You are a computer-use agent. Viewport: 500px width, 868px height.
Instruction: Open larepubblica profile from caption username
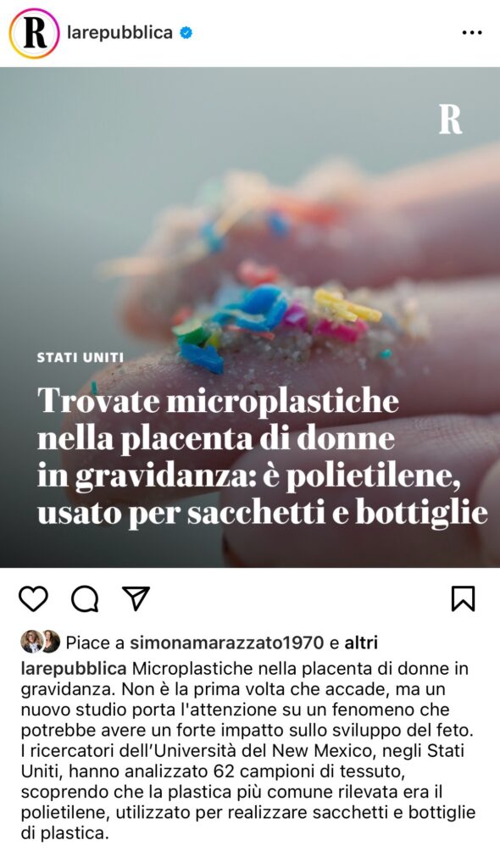pyautogui.click(x=74, y=669)
